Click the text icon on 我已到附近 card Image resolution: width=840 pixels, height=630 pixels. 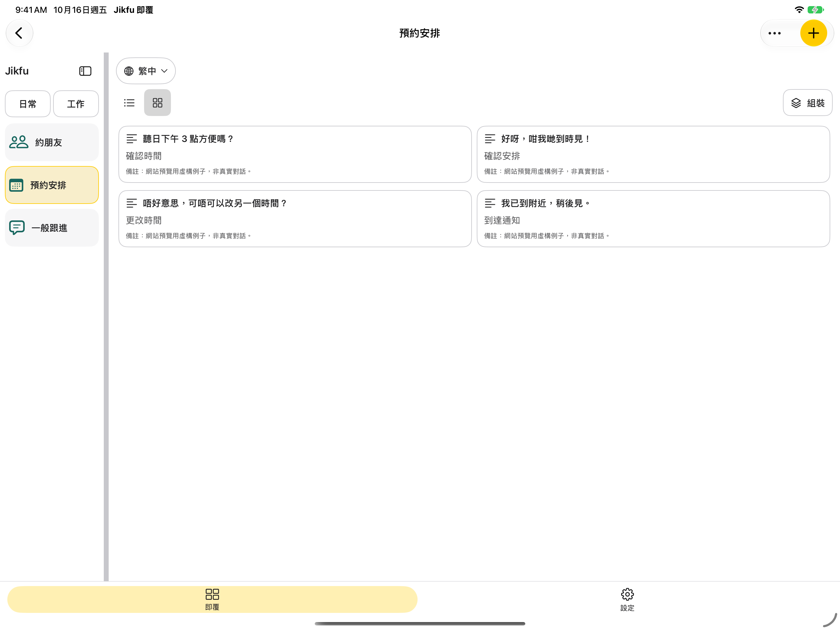490,203
